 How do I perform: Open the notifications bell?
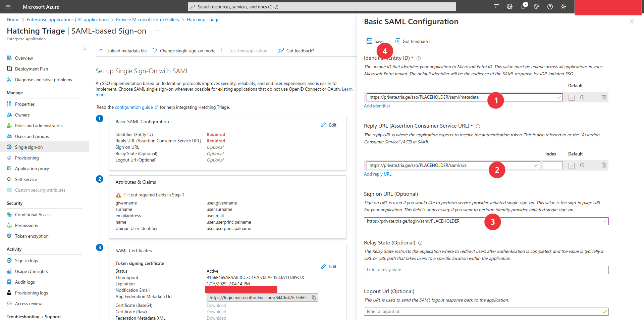[x=523, y=7]
